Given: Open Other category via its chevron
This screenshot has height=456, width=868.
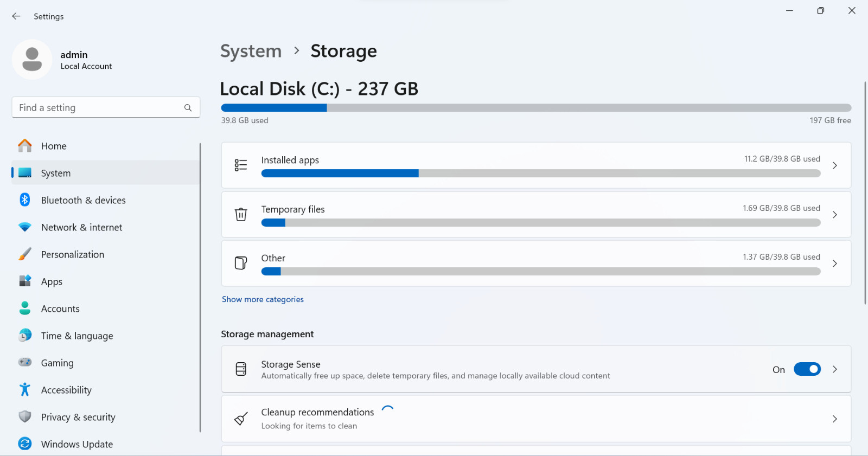Looking at the screenshot, I should coord(835,264).
